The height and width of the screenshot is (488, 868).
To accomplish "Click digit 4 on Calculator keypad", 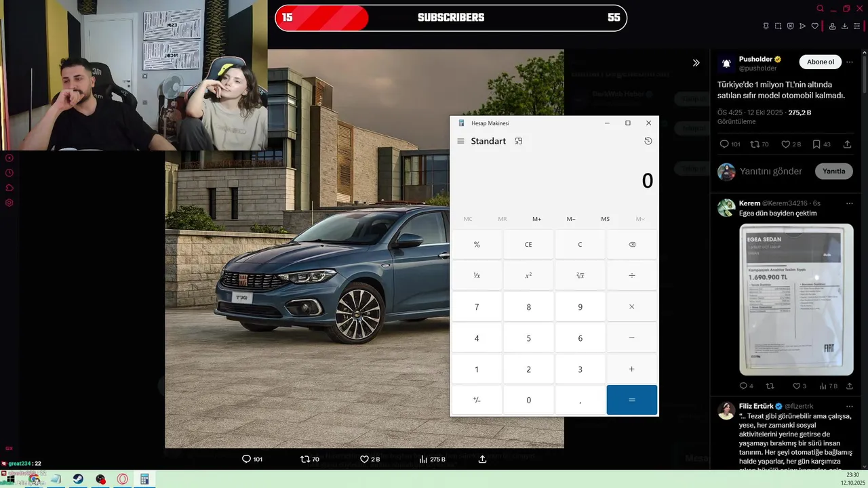I will 477,338.
